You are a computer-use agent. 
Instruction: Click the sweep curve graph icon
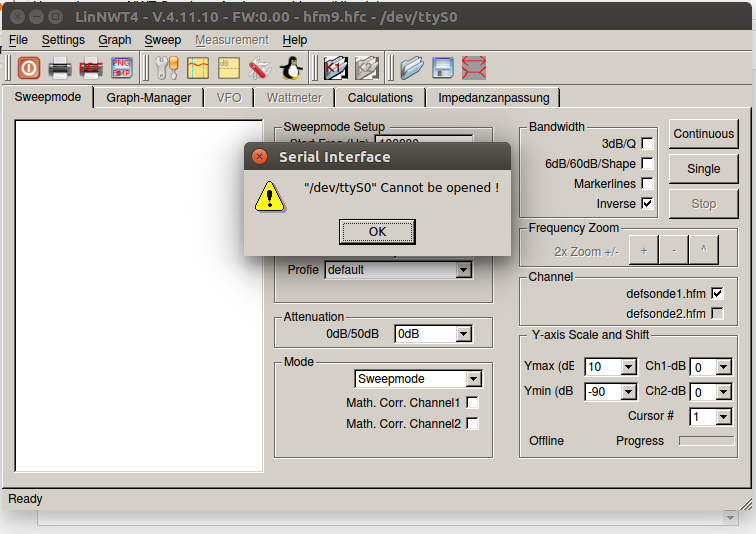point(198,68)
